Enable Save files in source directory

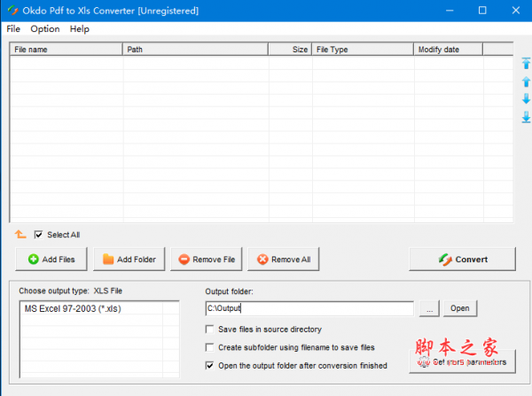209,330
